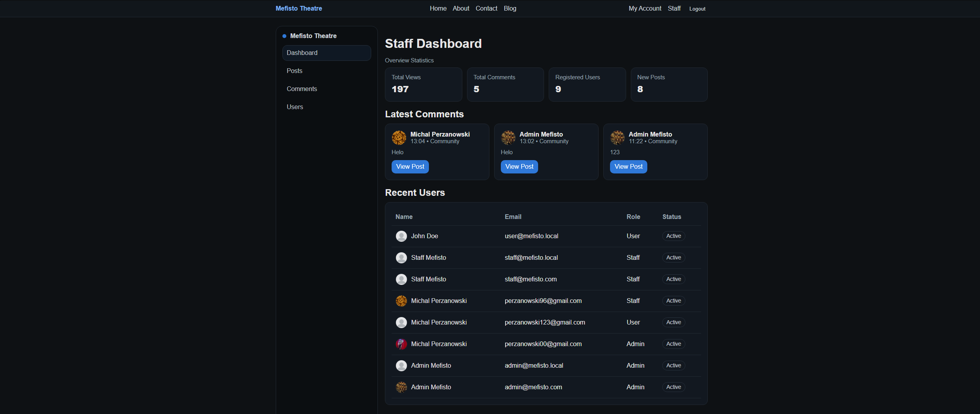Click the Active badge on the admin@mefisto.local row
Viewport: 980px width, 414px height.
pyautogui.click(x=673, y=365)
